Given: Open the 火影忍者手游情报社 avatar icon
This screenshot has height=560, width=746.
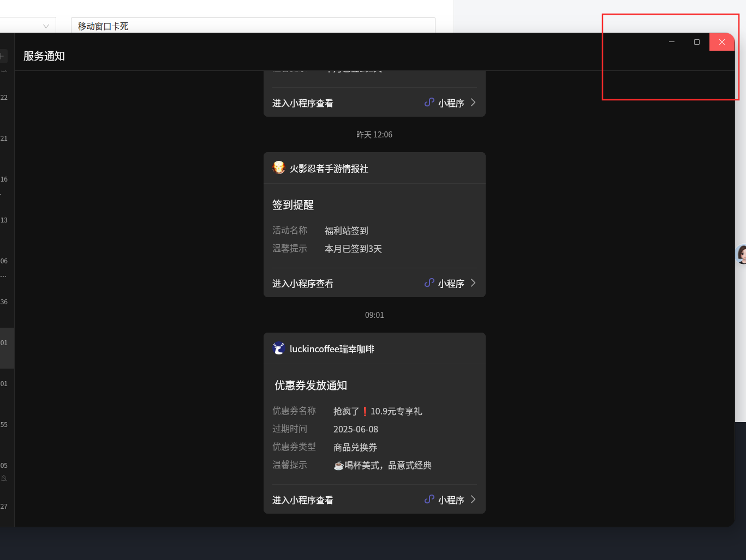Looking at the screenshot, I should click(279, 168).
